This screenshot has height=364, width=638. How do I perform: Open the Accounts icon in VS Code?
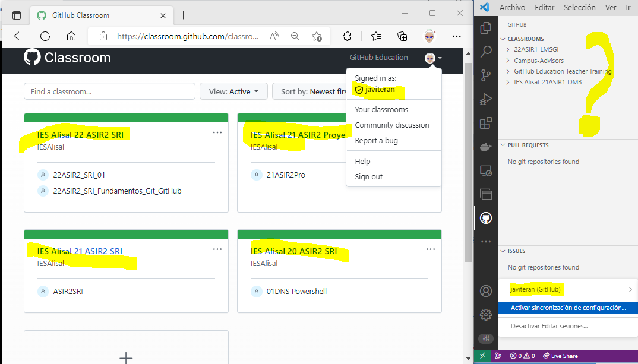click(486, 291)
